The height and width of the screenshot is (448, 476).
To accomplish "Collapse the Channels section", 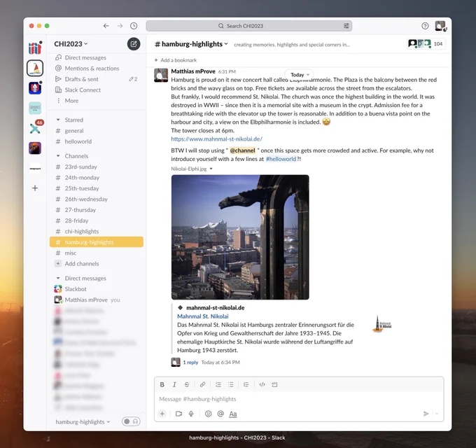I will 58,156.
